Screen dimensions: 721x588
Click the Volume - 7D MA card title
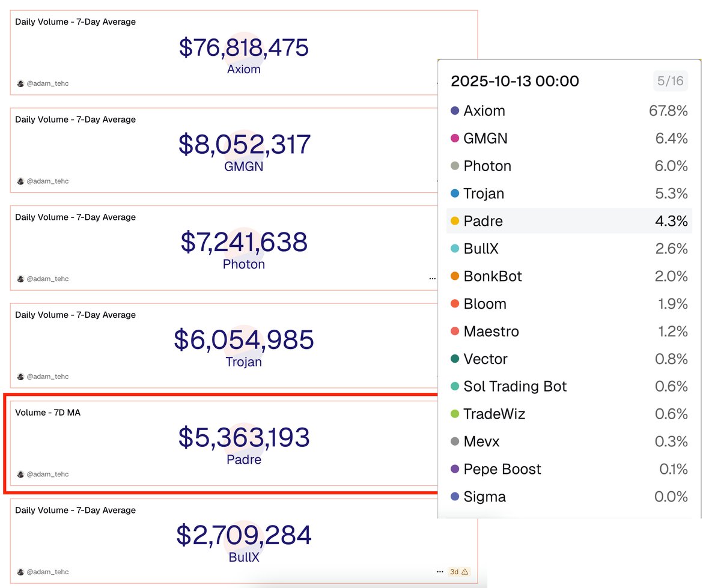(47, 413)
